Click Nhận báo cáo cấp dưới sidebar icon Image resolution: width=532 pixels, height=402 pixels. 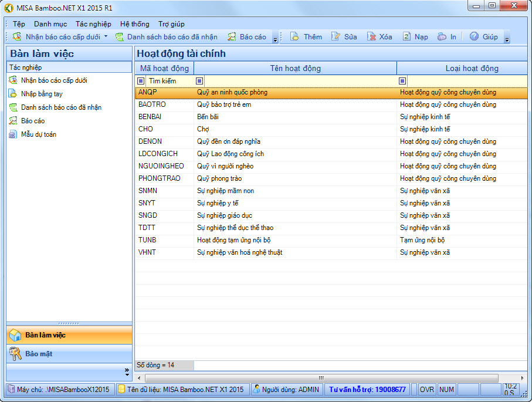[13, 80]
